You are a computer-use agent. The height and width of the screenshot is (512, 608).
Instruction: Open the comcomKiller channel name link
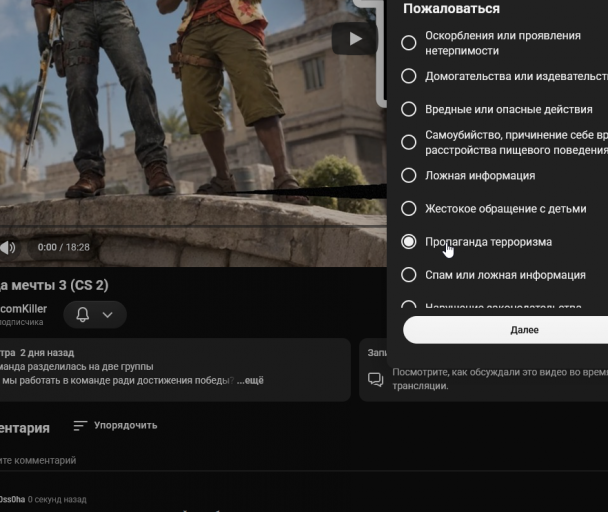pyautogui.click(x=23, y=309)
